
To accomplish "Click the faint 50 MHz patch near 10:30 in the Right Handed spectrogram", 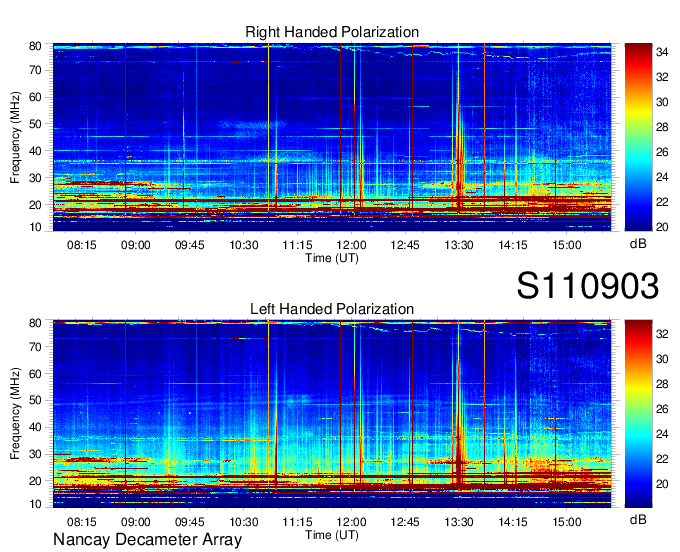I will click(x=252, y=125).
